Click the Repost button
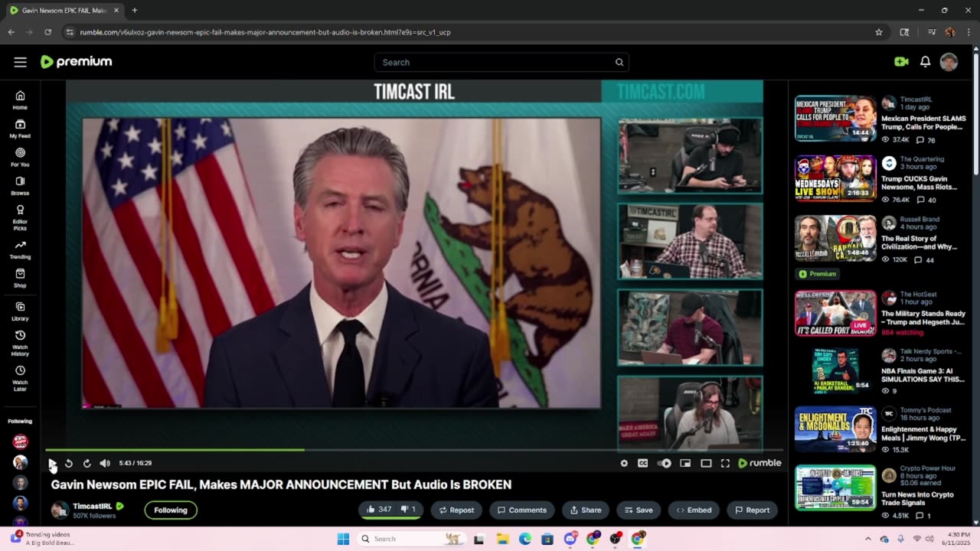 click(x=456, y=510)
